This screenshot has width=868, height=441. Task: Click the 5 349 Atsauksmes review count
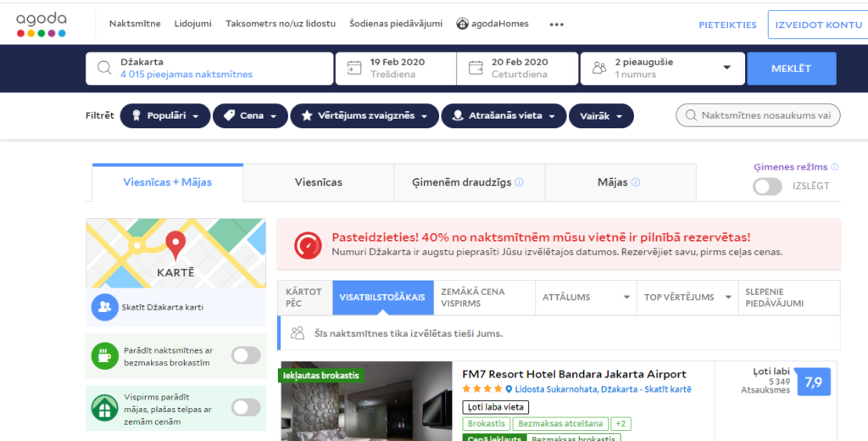click(766, 386)
